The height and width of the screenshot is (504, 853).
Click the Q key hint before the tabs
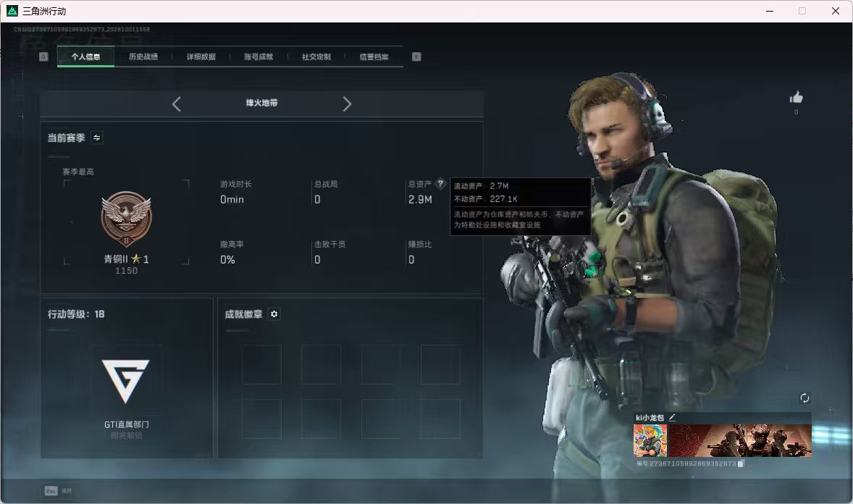click(43, 56)
